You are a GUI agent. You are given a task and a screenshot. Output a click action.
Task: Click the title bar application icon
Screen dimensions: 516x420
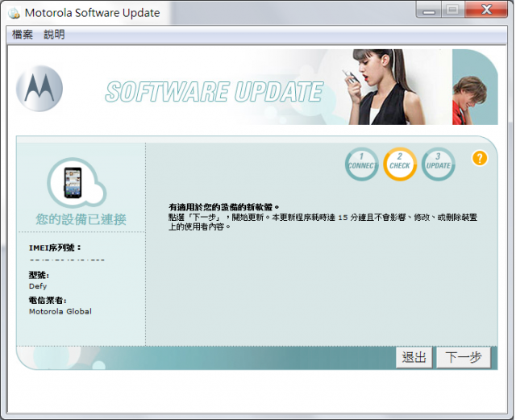[14, 13]
